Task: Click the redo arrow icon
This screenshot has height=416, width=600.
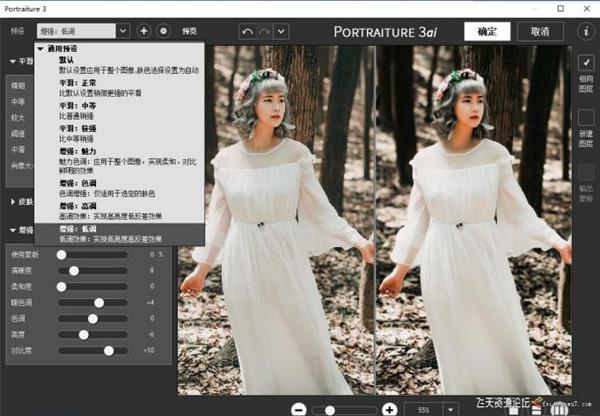Action: [x=267, y=31]
